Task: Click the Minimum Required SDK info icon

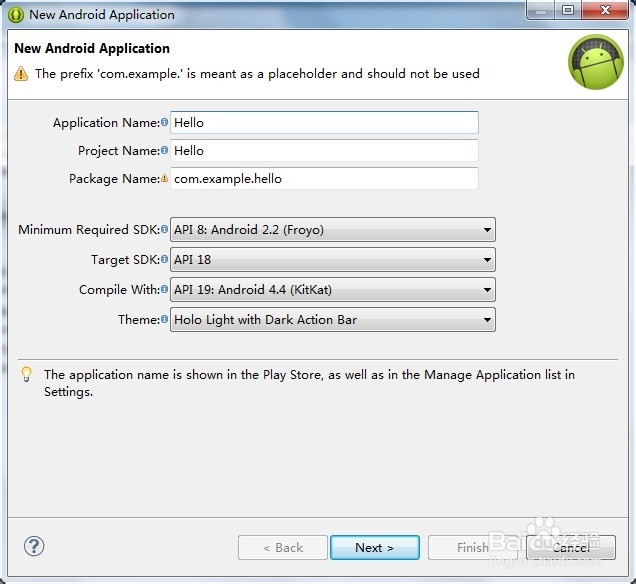Action: coord(164,229)
